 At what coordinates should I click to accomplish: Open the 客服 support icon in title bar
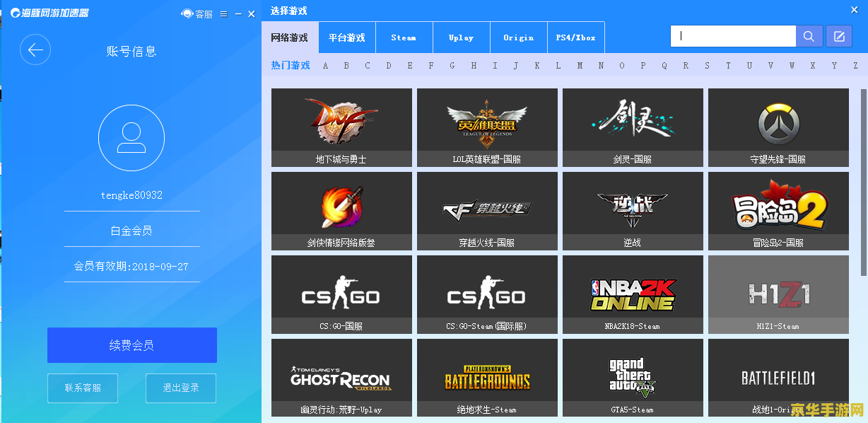click(x=197, y=13)
